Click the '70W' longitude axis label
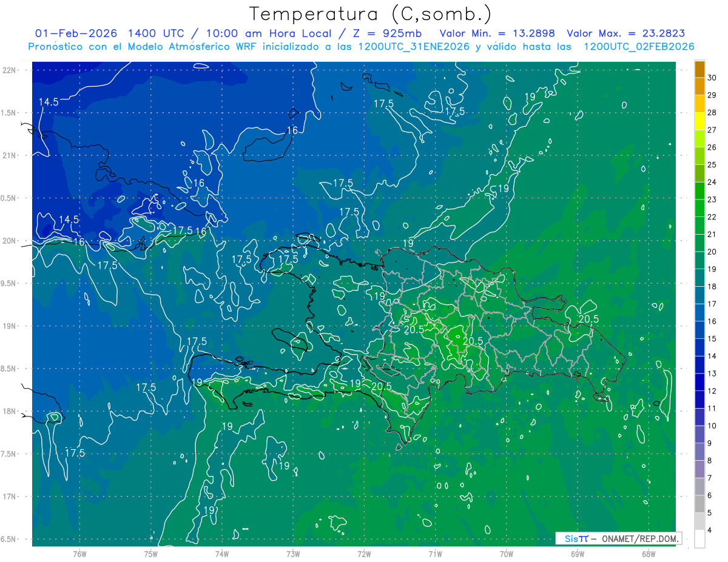Image resolution: width=728 pixels, height=562 pixels. [x=507, y=554]
